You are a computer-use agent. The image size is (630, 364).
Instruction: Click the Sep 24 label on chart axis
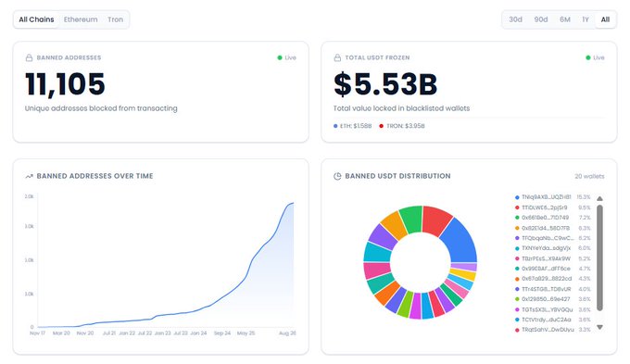pyautogui.click(x=222, y=333)
